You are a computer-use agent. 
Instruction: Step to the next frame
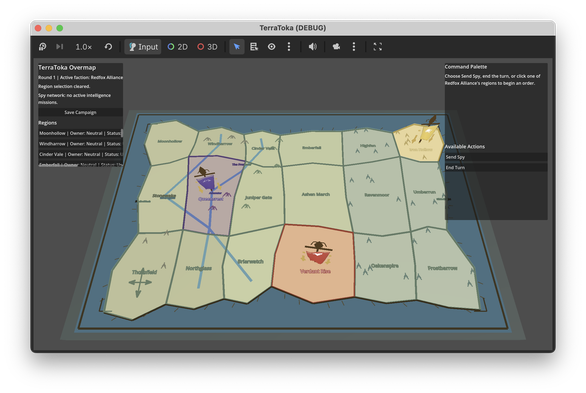(59, 47)
